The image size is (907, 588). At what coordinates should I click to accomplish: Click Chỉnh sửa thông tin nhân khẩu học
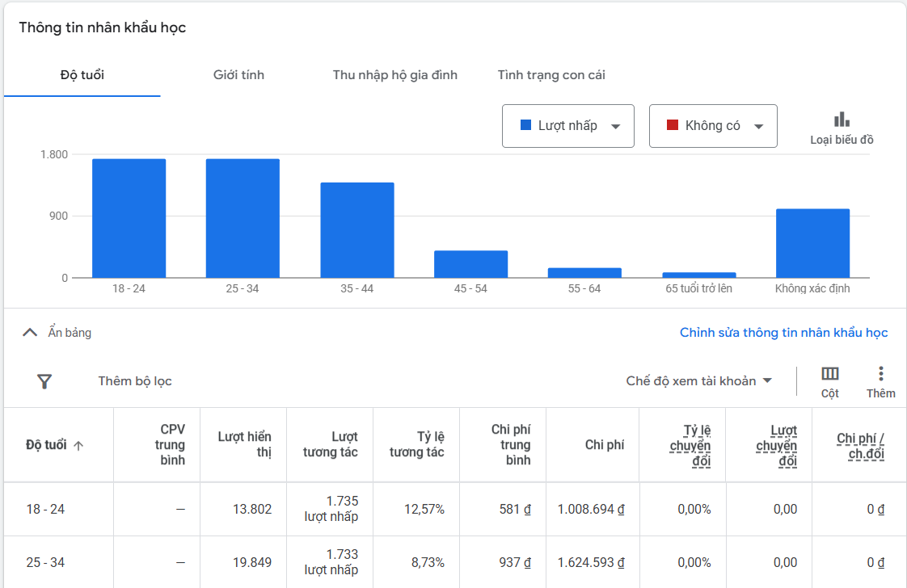(783, 333)
